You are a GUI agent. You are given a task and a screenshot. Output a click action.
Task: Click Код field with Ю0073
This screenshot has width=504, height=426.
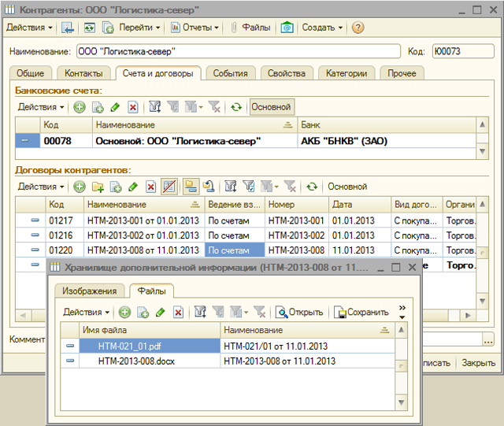(463, 51)
